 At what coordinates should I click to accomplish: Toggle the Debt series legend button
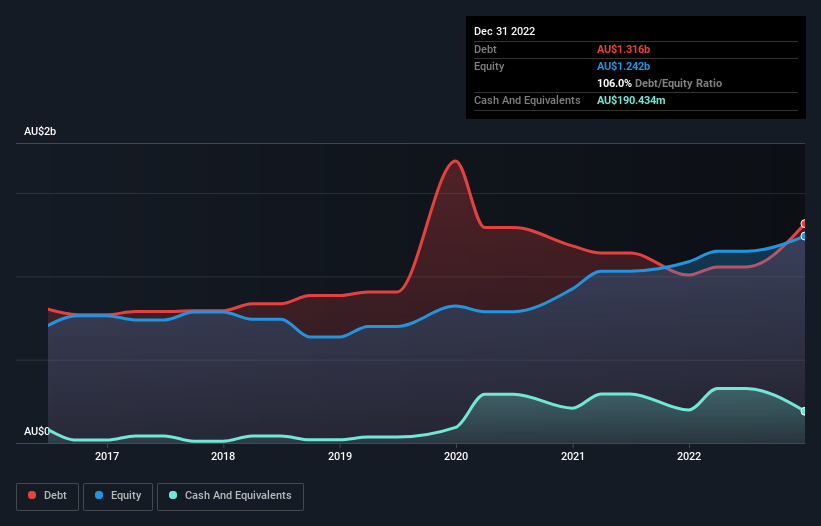click(x=47, y=496)
